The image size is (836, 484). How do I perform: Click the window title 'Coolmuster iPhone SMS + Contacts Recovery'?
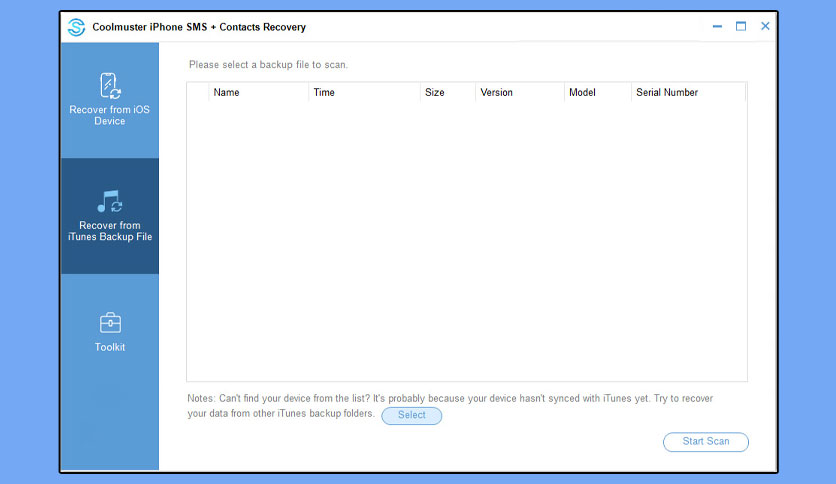(x=199, y=27)
